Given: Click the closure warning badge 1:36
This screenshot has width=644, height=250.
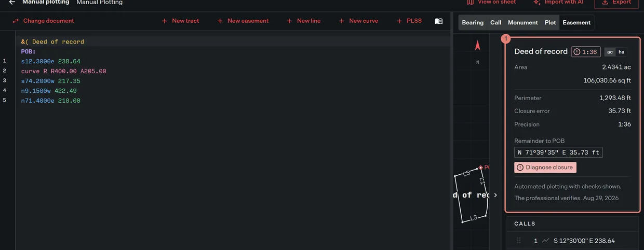Looking at the screenshot, I should point(586,52).
